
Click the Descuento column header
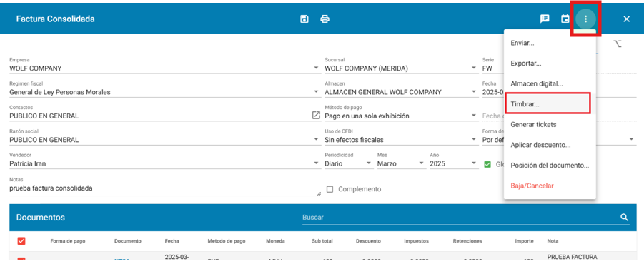coord(368,241)
